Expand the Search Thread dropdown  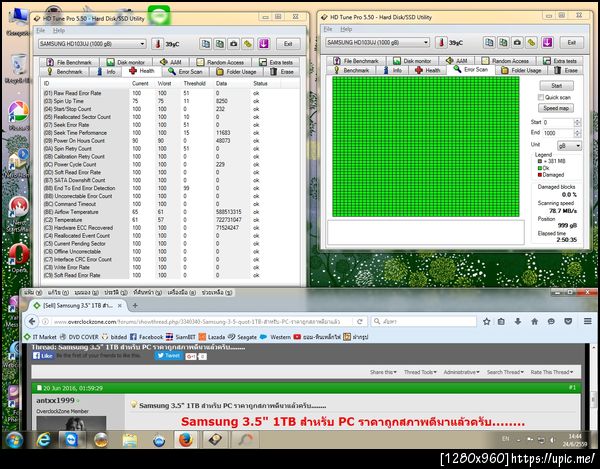coord(505,372)
